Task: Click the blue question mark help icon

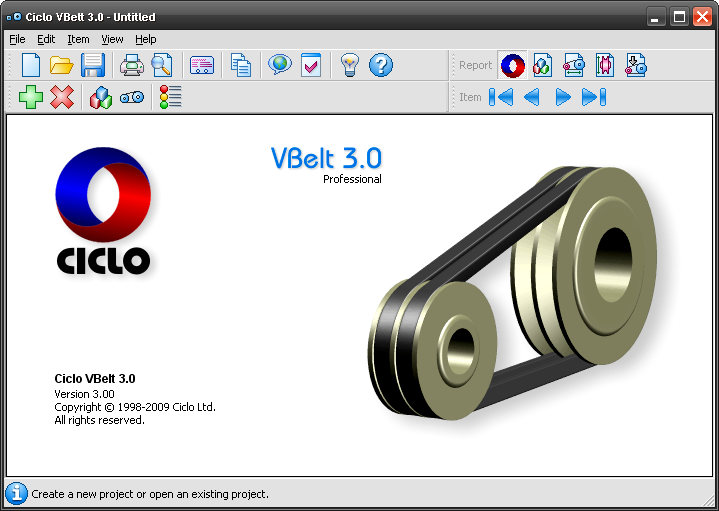Action: pyautogui.click(x=380, y=66)
